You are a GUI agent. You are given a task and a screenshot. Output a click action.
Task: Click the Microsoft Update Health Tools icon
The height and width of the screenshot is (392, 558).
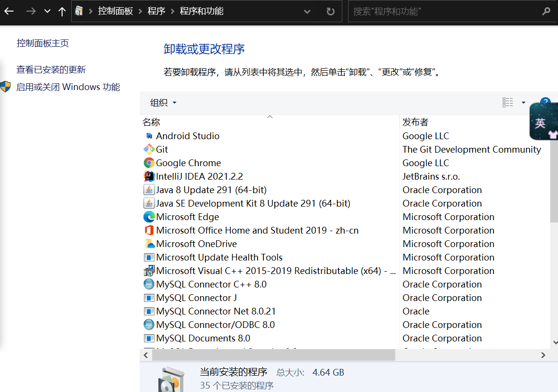click(149, 258)
